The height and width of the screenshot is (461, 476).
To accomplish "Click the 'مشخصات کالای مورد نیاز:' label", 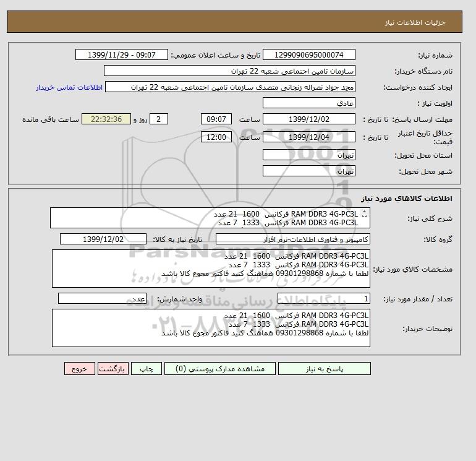I will pos(412,269).
